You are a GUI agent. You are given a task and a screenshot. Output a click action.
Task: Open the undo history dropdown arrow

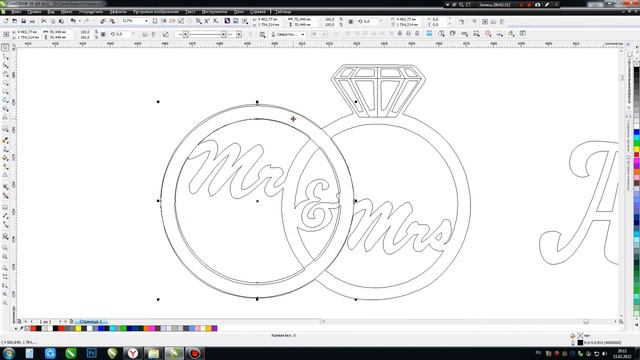[79, 21]
